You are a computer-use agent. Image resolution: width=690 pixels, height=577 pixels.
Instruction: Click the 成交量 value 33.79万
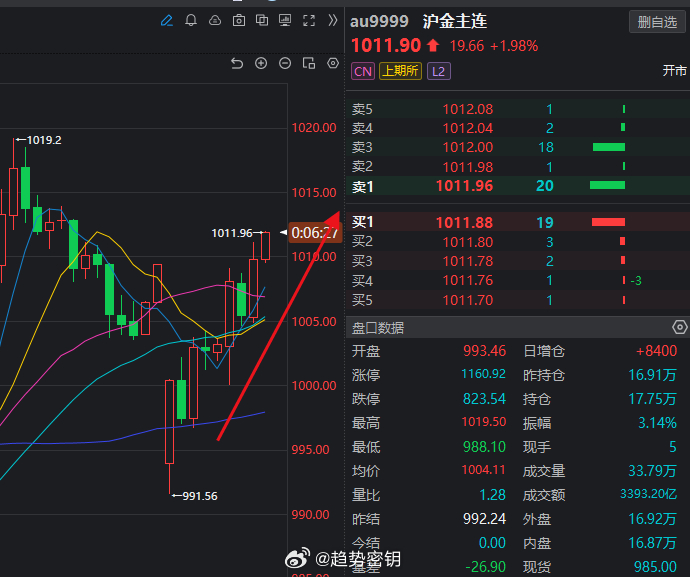click(652, 471)
